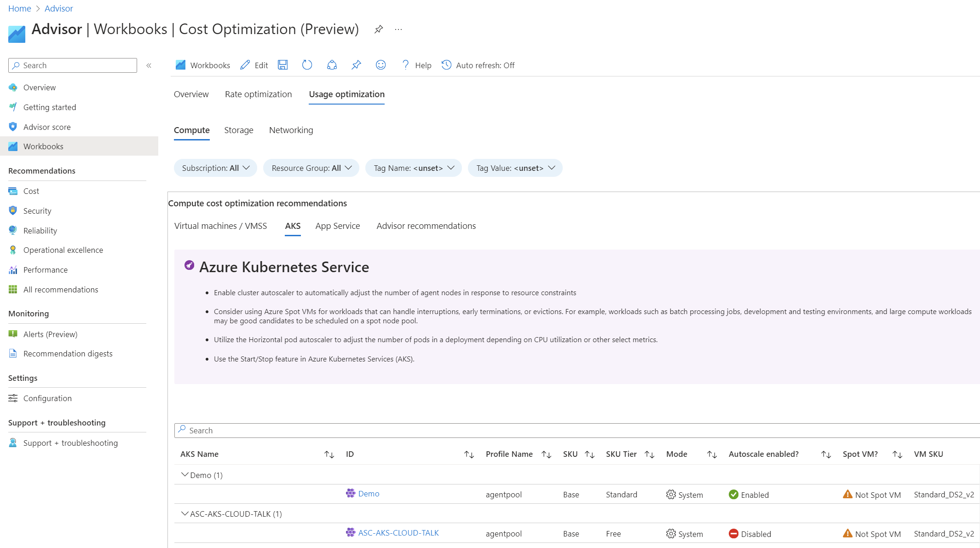The image size is (980, 548).
Task: Open the Tag Name filter dropdown
Action: coord(413,168)
